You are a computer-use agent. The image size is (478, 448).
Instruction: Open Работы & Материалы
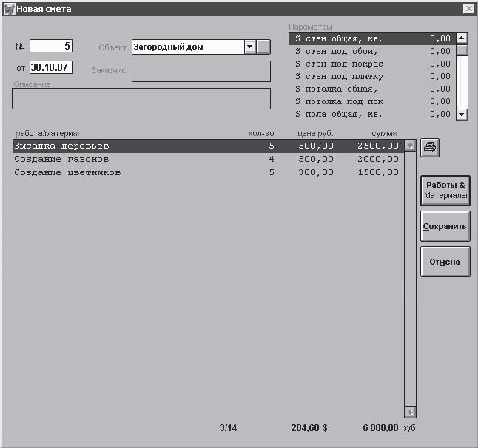pyautogui.click(x=445, y=190)
